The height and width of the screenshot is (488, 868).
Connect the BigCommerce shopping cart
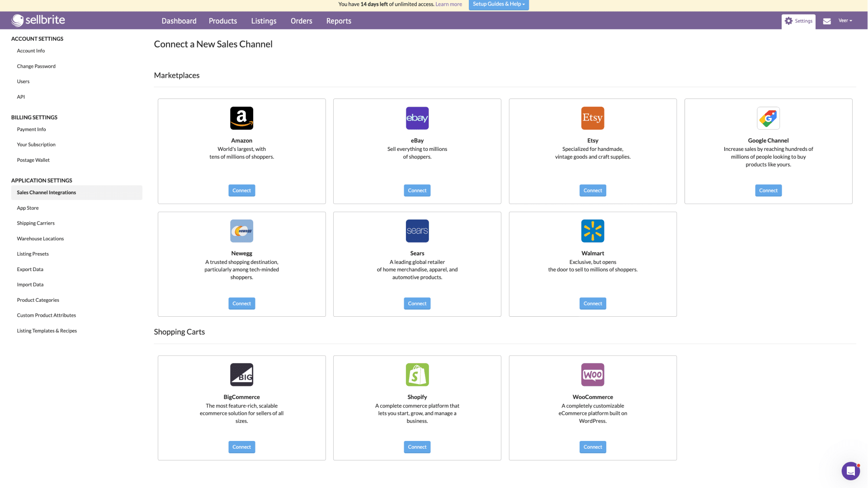tap(241, 447)
